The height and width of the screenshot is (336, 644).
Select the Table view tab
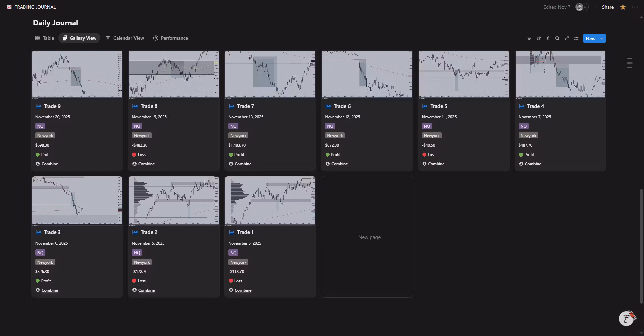tap(45, 38)
